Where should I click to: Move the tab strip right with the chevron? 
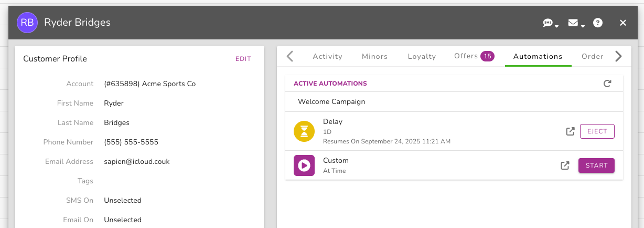[x=618, y=56]
